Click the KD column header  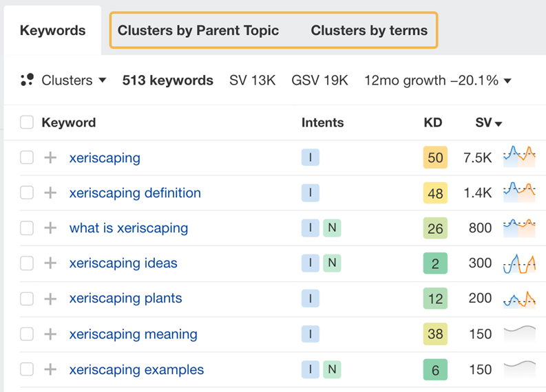pyautogui.click(x=432, y=122)
